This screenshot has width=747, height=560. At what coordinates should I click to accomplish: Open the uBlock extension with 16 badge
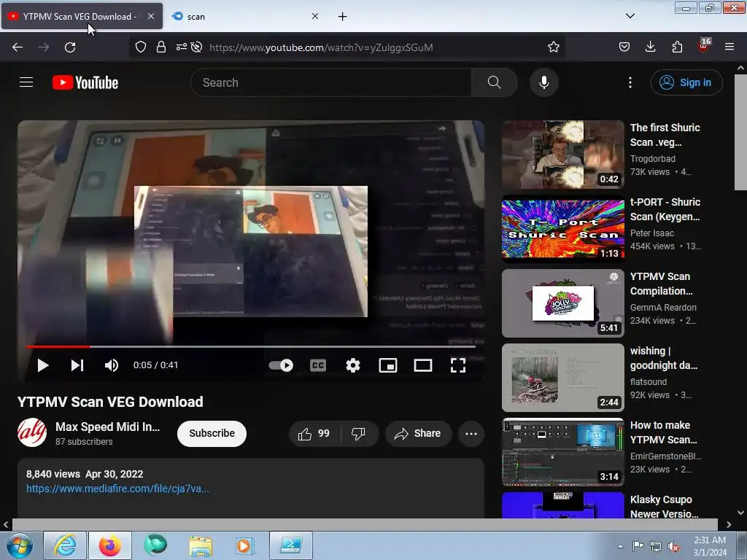pyautogui.click(x=704, y=45)
